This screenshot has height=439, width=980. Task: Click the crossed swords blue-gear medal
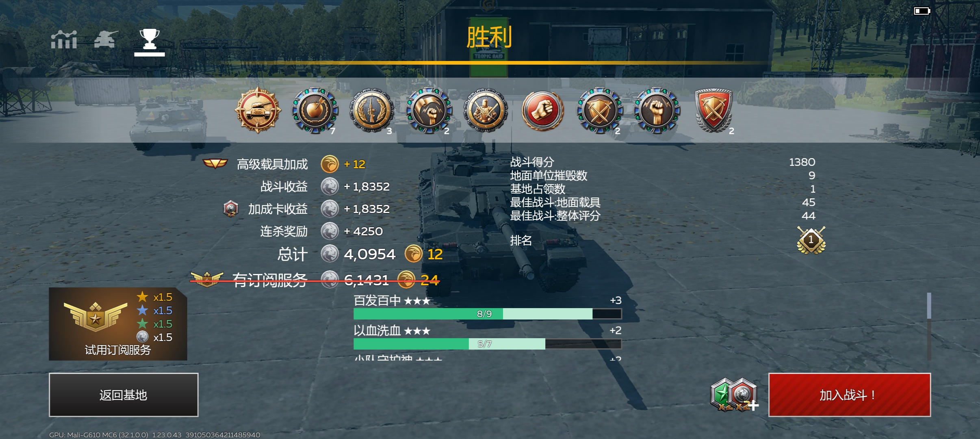click(x=600, y=111)
